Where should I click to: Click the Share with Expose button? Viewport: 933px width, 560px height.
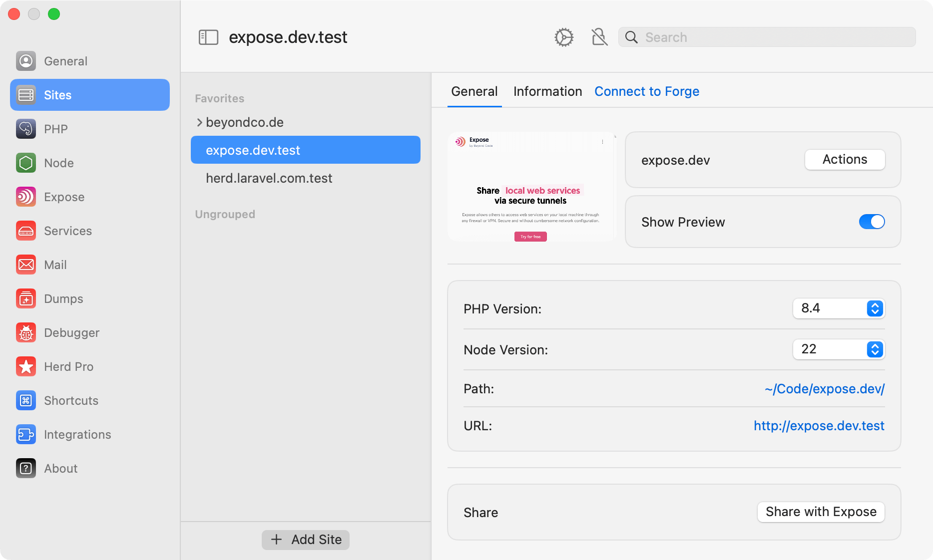pyautogui.click(x=821, y=512)
